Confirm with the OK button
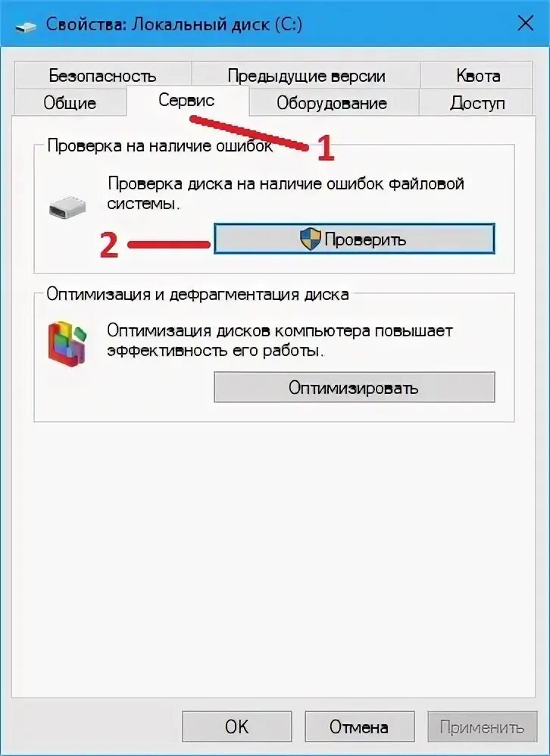This screenshot has width=550, height=756. (x=236, y=726)
